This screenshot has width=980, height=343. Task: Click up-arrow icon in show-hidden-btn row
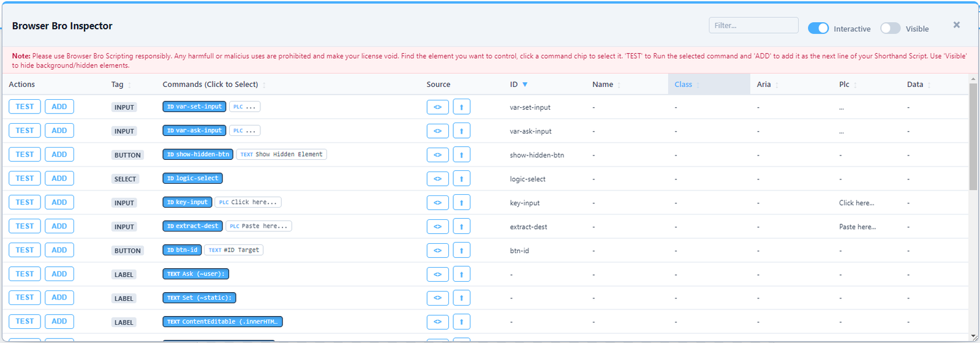tap(461, 155)
